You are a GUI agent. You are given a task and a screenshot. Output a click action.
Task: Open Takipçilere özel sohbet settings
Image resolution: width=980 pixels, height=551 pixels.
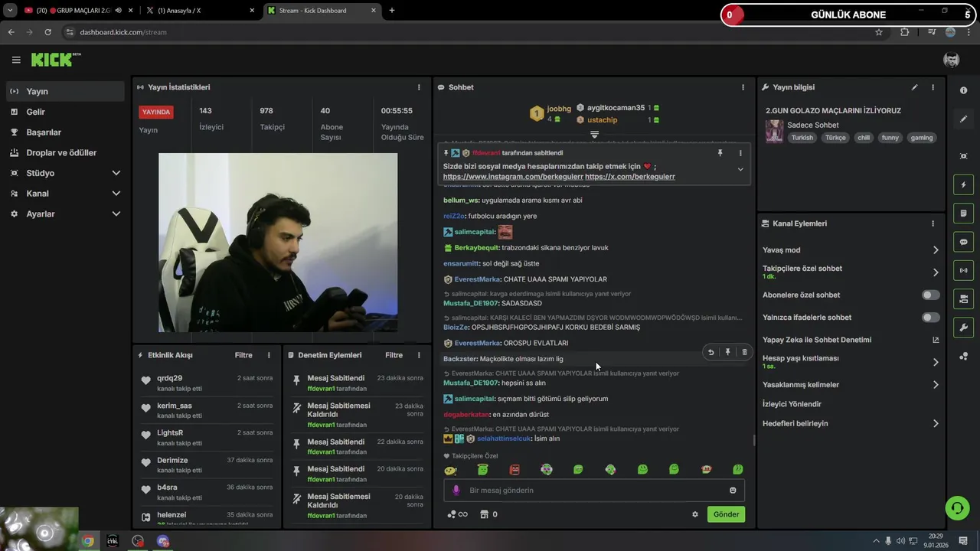point(851,272)
